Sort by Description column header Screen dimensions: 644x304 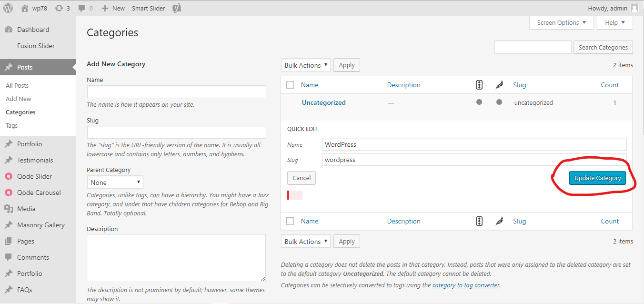[x=404, y=85]
